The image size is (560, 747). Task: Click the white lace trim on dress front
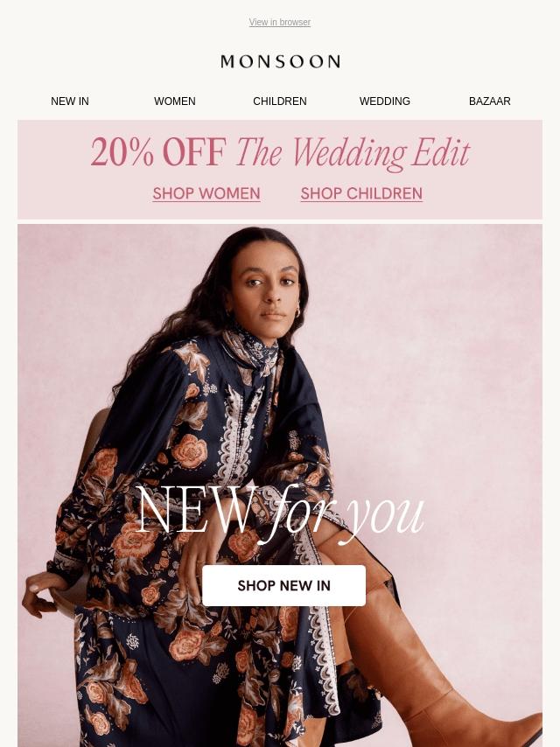point(235,438)
